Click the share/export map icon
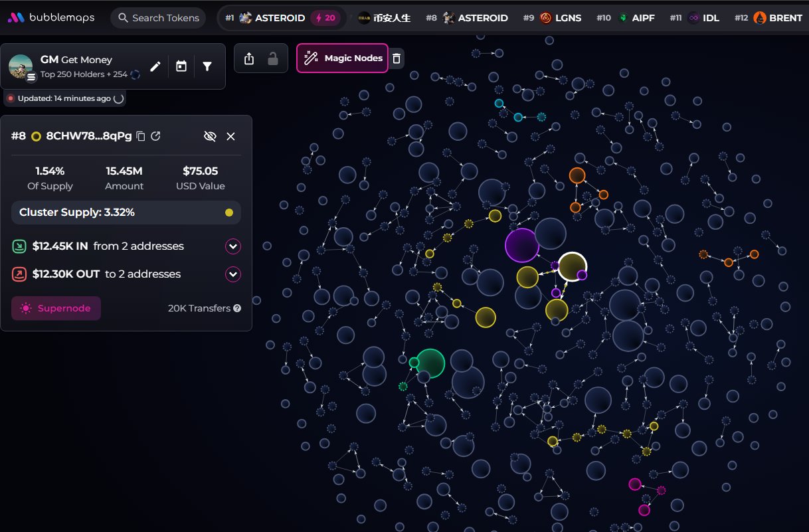This screenshot has width=809, height=532. tap(249, 59)
